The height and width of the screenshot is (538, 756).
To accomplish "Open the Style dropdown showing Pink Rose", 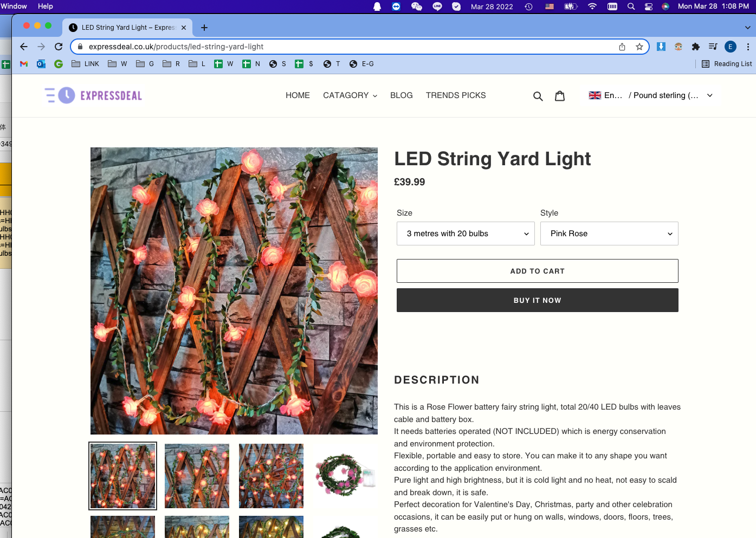I will tap(609, 234).
